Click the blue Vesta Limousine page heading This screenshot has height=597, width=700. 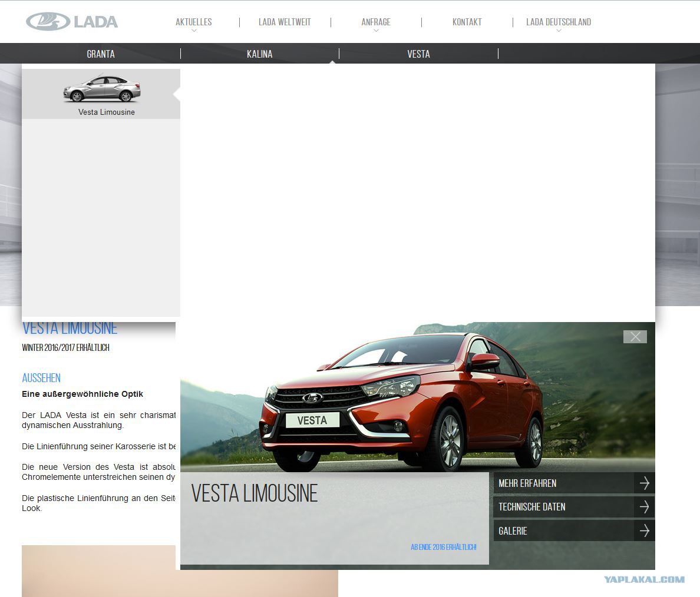(x=70, y=329)
